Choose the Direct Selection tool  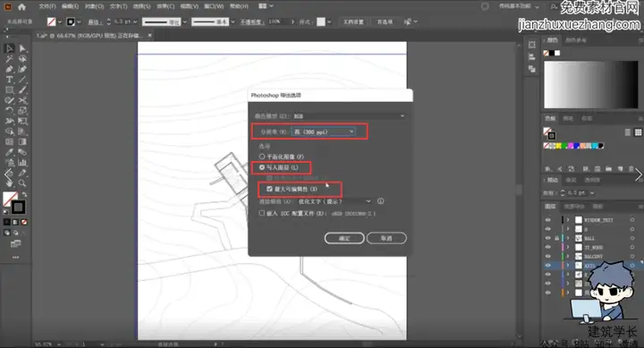tap(22, 48)
